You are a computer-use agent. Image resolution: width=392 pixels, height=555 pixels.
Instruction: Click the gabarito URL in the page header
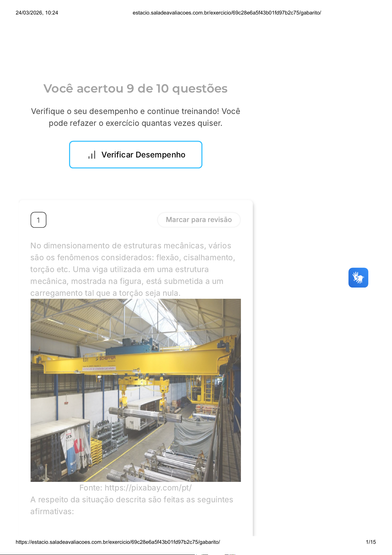(227, 13)
